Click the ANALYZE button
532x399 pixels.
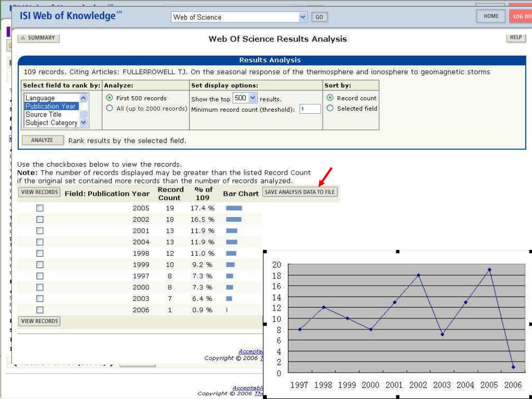43,140
